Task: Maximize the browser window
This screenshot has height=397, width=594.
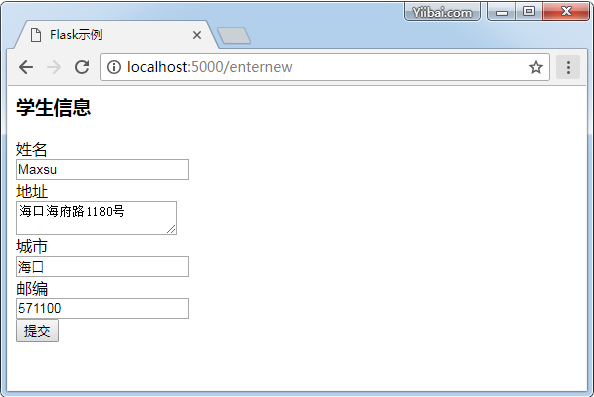Action: point(529,12)
